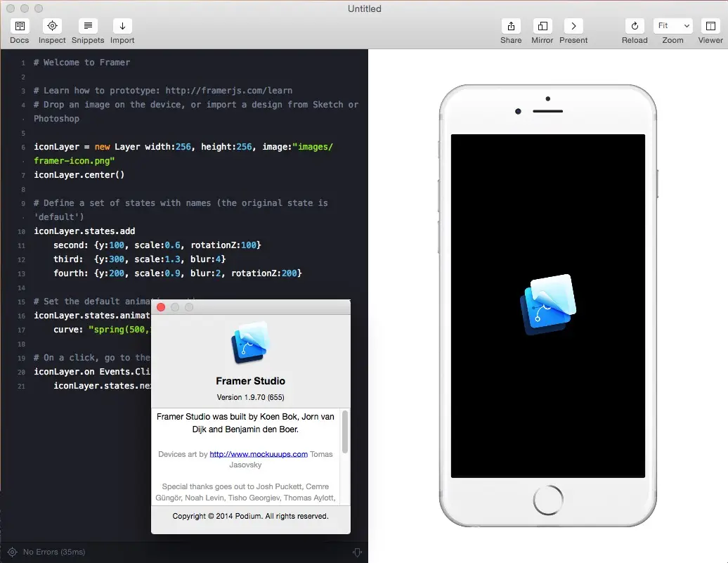Viewport: 728px width, 563px height.
Task: Click the 'curve:' code line
Action: click(102, 330)
